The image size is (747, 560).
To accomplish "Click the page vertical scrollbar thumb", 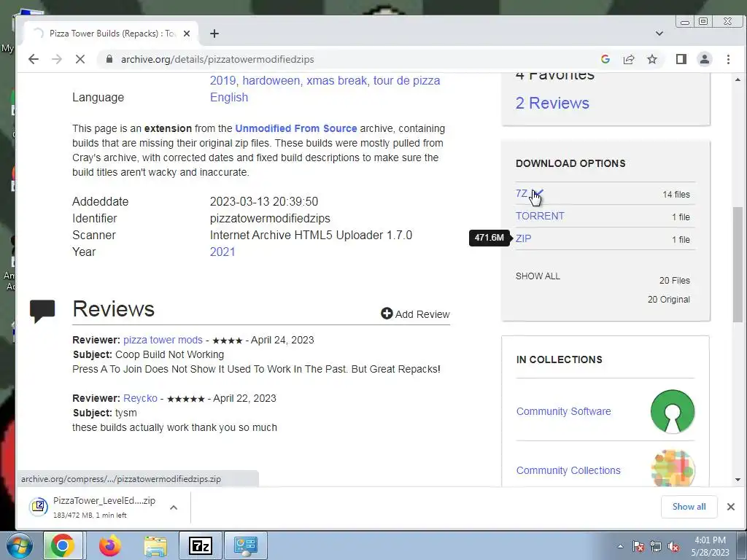I will tap(738, 265).
